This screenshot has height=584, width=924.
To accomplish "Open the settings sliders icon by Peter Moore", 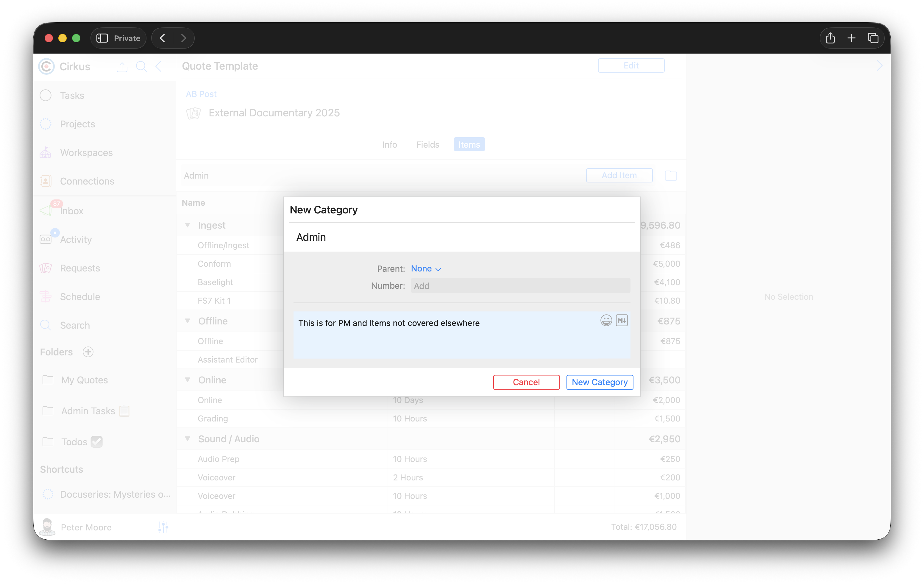I will pos(163,527).
